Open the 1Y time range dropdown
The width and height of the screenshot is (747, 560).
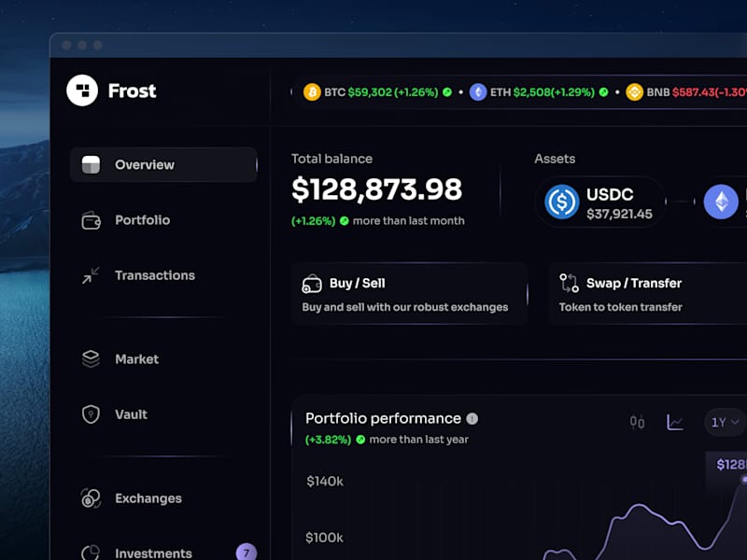[724, 423]
